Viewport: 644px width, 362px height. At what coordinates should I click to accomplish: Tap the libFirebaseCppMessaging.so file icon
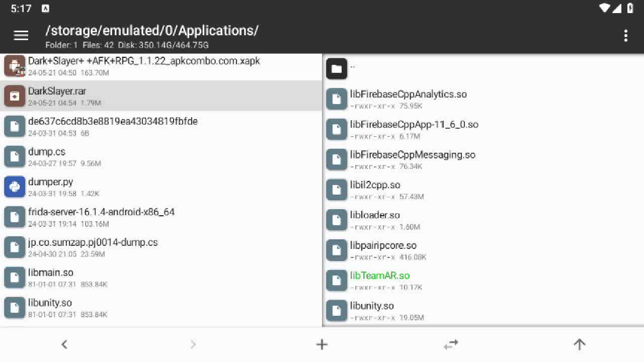coord(337,159)
